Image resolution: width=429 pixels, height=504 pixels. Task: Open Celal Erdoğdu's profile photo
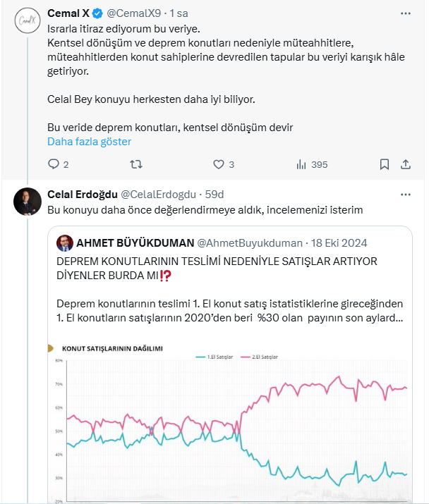coord(27,201)
